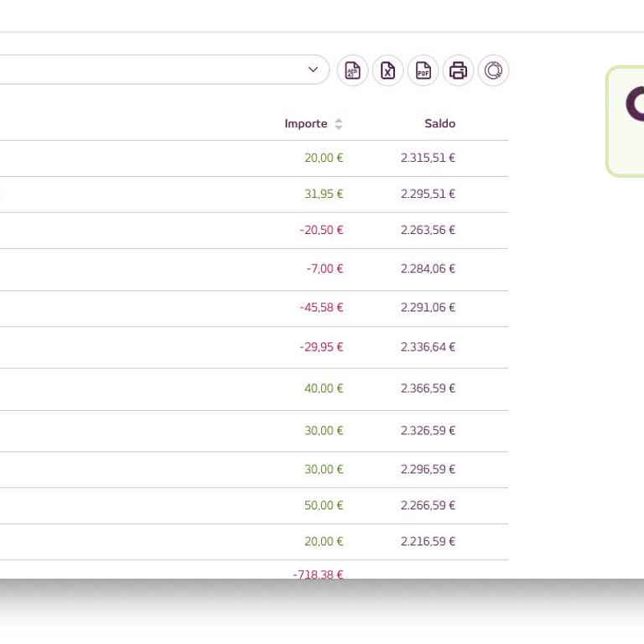
Task: Click the balance 2.284,06 €
Action: tap(428, 268)
